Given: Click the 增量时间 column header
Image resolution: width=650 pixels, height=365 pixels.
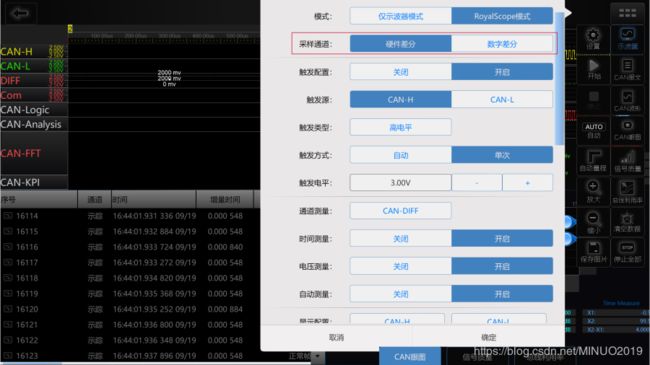Looking at the screenshot, I should (x=225, y=200).
